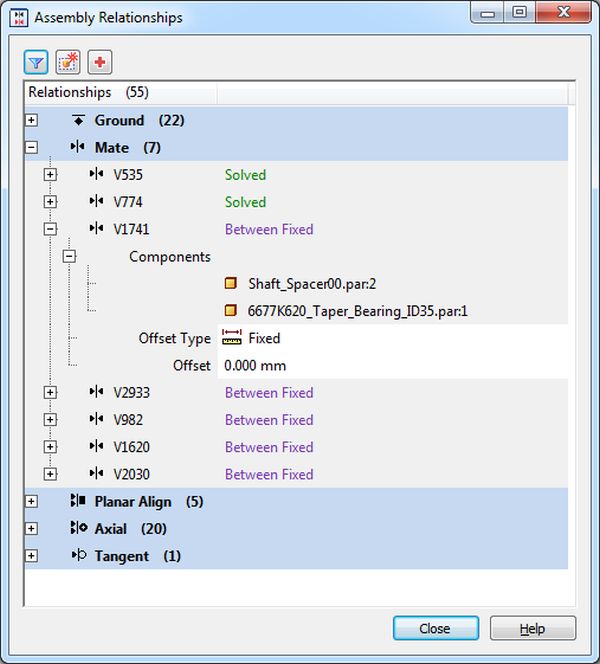Click Between Fixed status of V1741
This screenshot has width=600, height=664.
point(269,229)
